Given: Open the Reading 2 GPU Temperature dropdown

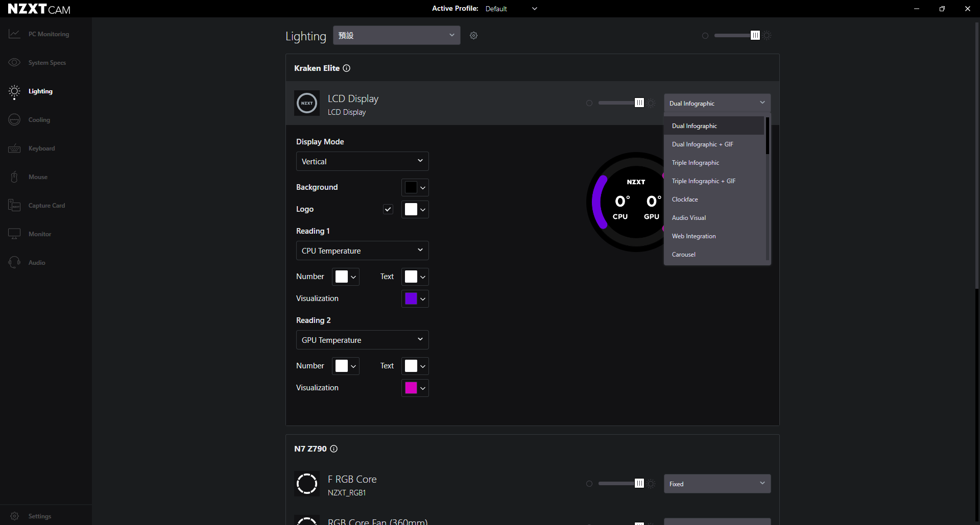Looking at the screenshot, I should [362, 340].
